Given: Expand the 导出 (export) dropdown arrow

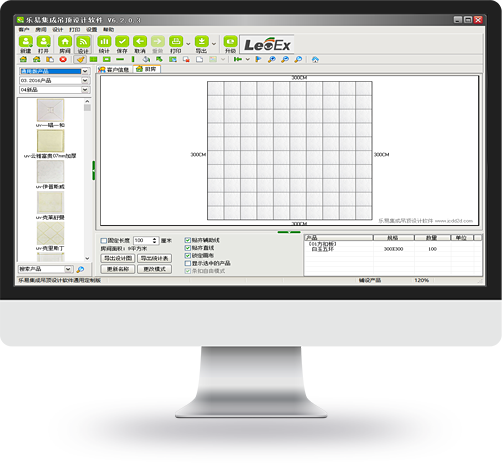Looking at the screenshot, I should [214, 44].
